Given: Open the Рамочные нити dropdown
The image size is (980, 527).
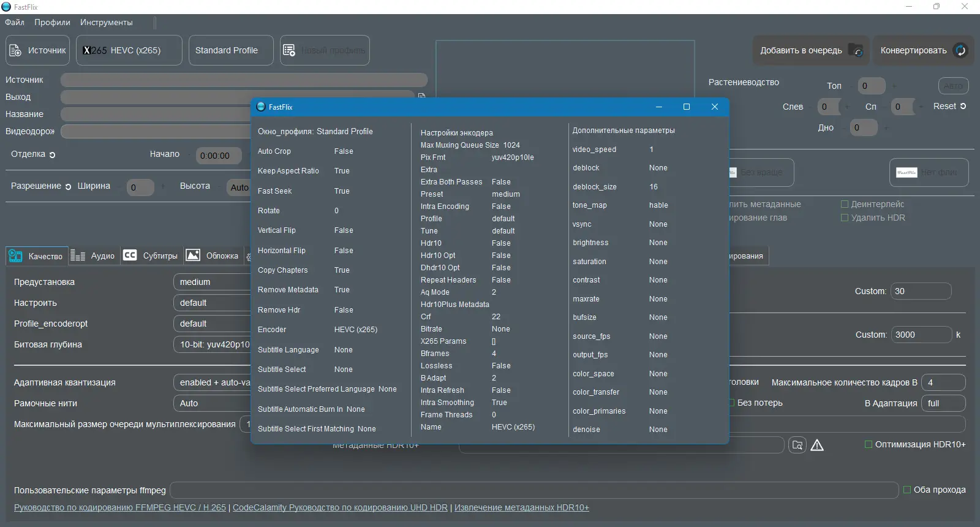Looking at the screenshot, I should click(212, 403).
